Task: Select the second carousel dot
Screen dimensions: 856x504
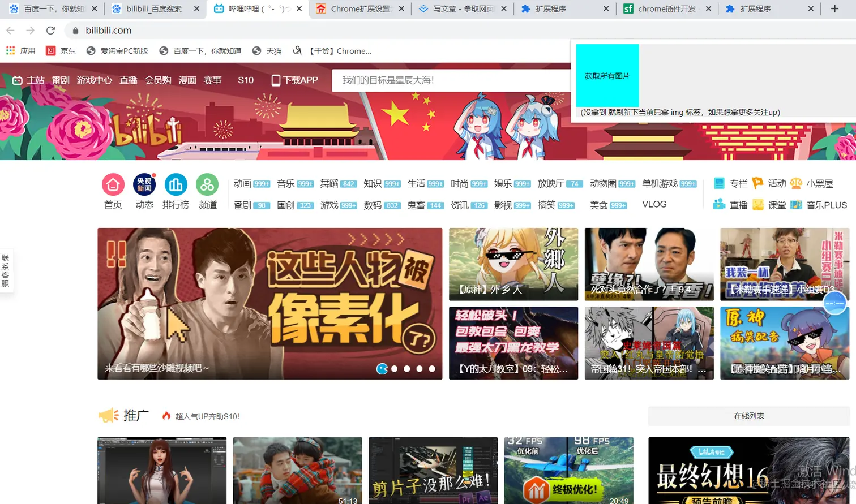Action: tap(395, 368)
